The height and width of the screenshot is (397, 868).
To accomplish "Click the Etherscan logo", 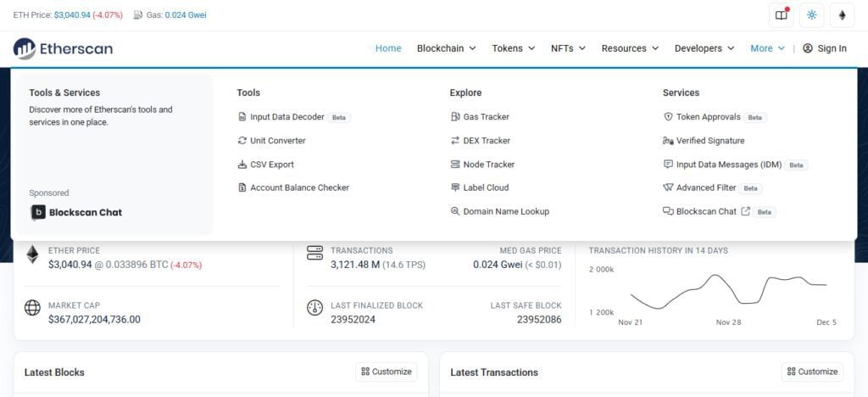I will pyautogui.click(x=63, y=48).
